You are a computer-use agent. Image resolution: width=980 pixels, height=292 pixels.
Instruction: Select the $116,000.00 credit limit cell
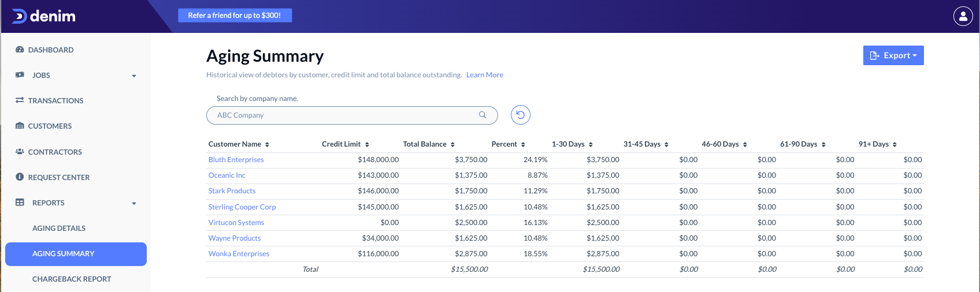click(378, 253)
